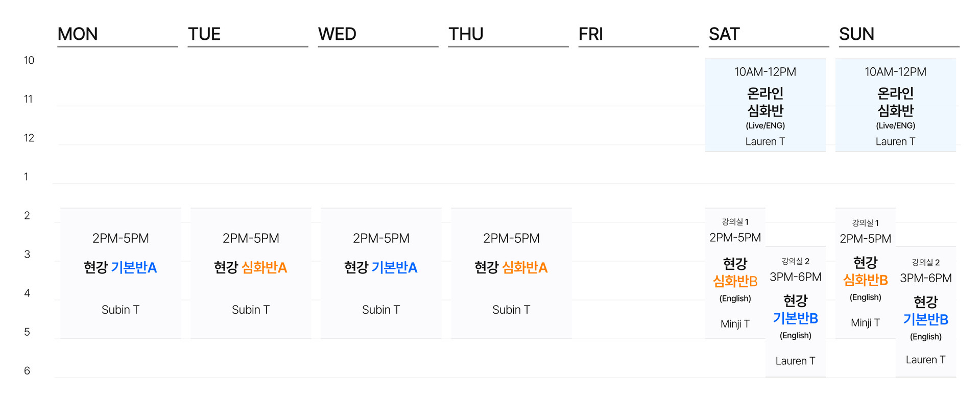
Task: Click the 10 o'clock time label
Action: coord(29,60)
